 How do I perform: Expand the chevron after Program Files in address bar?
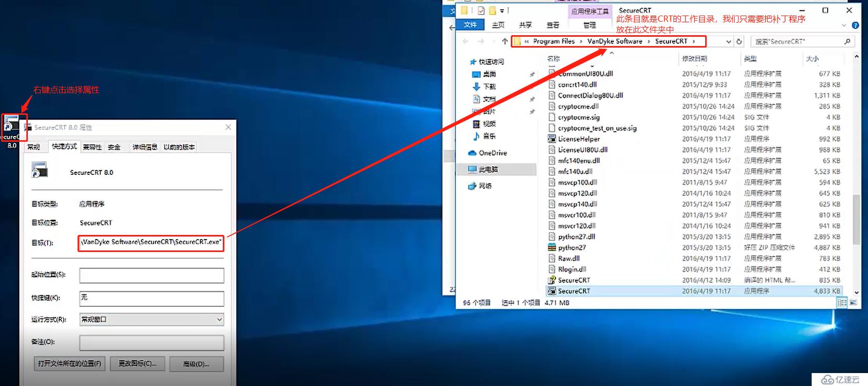coord(581,41)
